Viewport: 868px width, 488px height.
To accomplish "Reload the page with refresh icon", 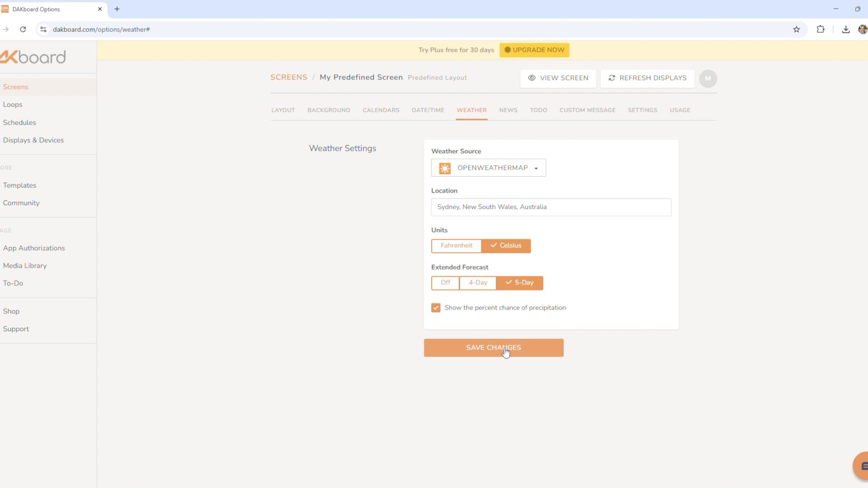I will 23,29.
